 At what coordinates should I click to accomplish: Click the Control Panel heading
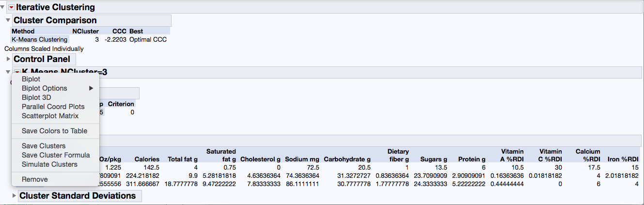(42, 59)
